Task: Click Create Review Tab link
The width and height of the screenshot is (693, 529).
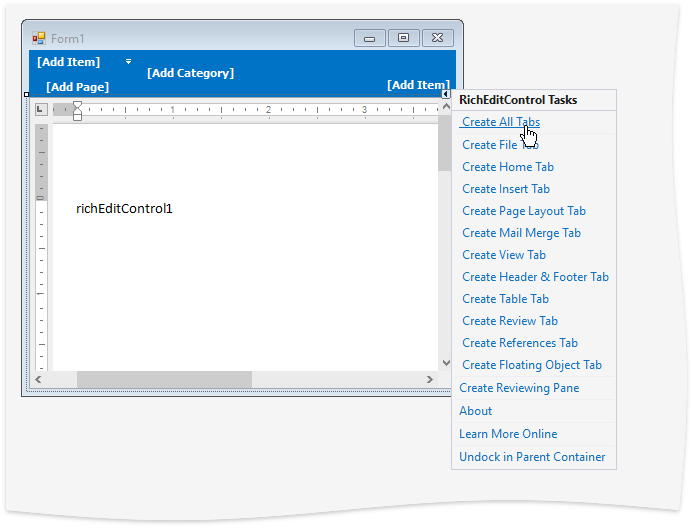Action: (x=510, y=321)
